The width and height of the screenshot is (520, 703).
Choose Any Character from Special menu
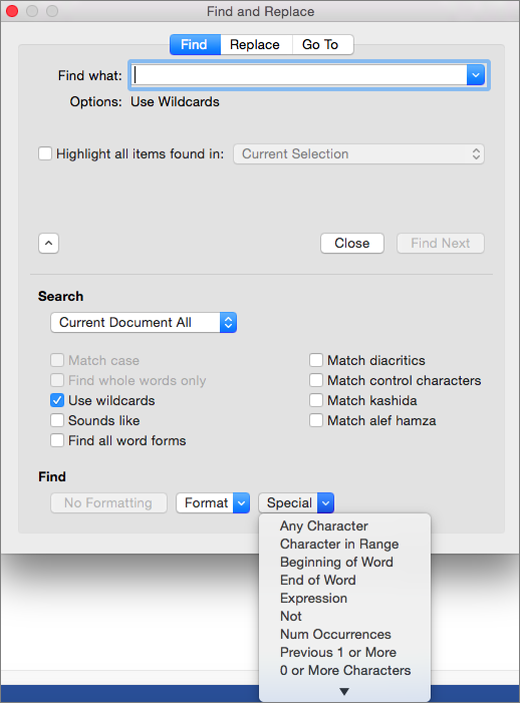(345, 526)
